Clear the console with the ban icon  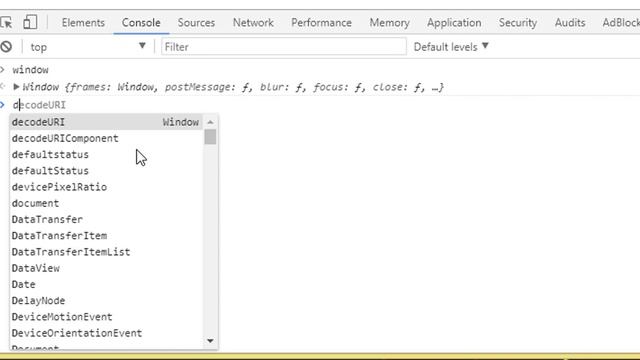[x=6, y=47]
